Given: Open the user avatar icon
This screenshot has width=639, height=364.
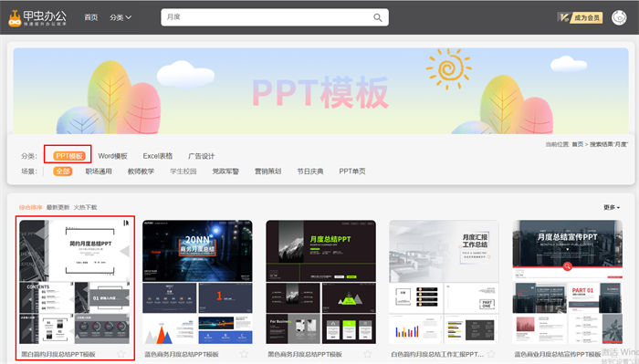Looking at the screenshot, I should 619,18.
